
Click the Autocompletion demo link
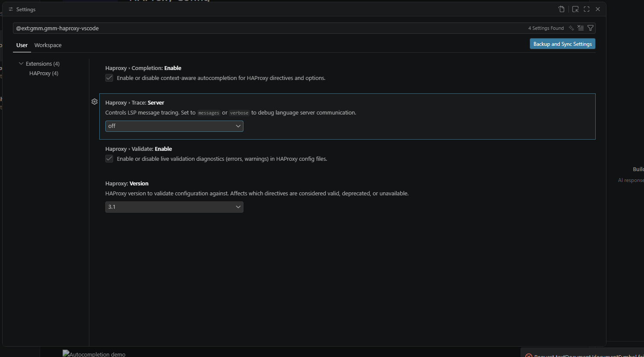tap(94, 353)
